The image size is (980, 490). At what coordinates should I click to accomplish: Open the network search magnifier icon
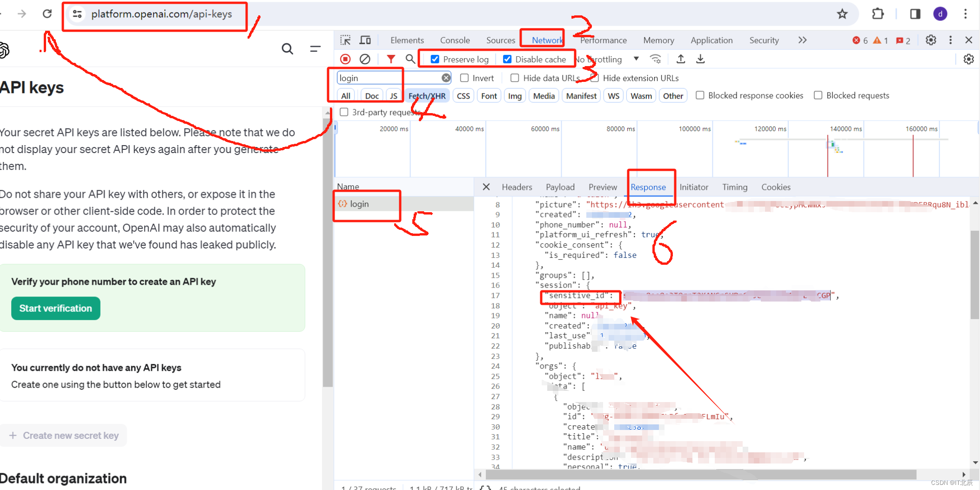tap(410, 59)
